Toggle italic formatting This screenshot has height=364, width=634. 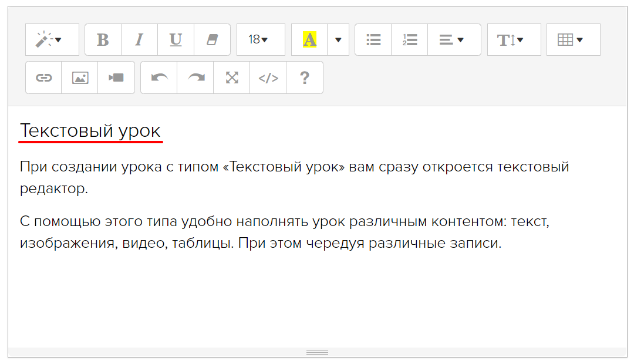[x=139, y=40]
